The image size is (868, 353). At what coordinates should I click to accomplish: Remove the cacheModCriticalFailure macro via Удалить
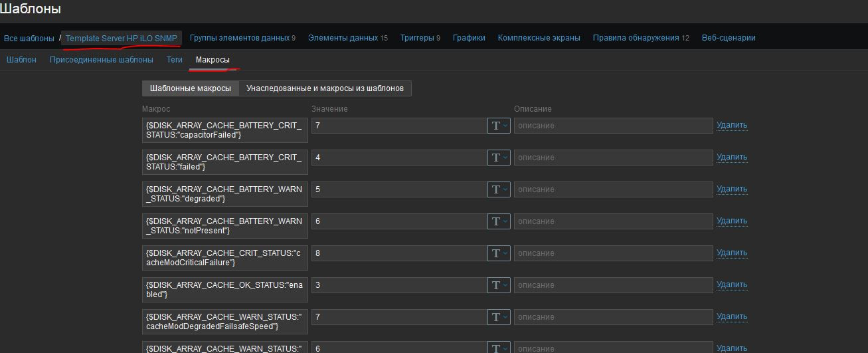tap(731, 253)
